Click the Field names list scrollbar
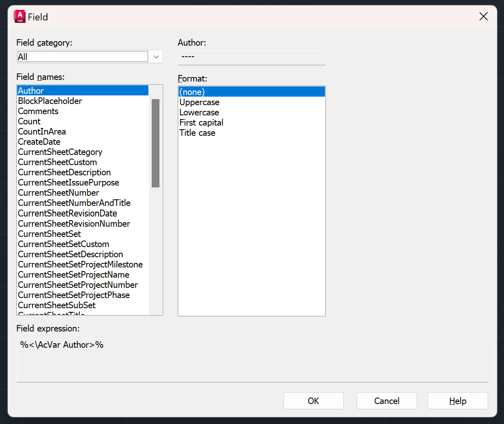Image resolution: width=504 pixels, height=424 pixels. [156, 143]
